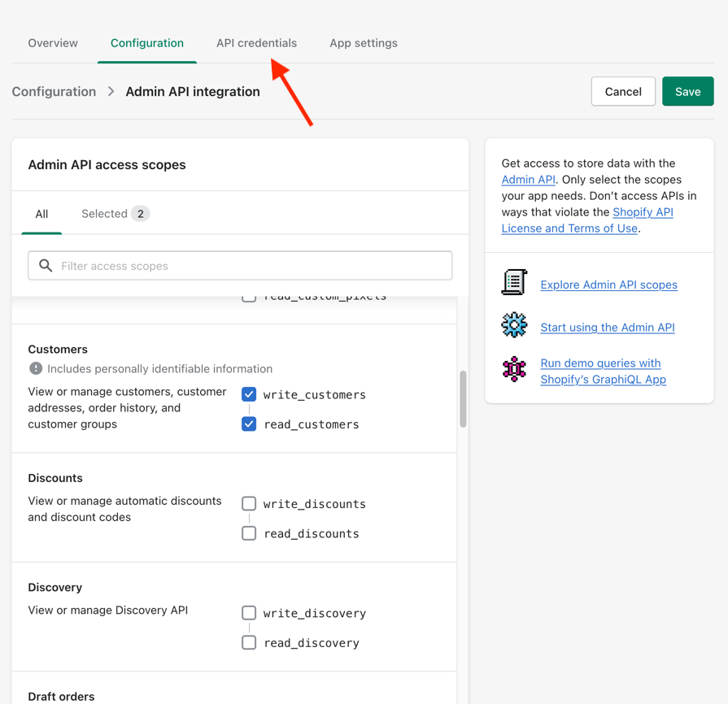Click the Admin API access scopes title

pyautogui.click(x=107, y=165)
